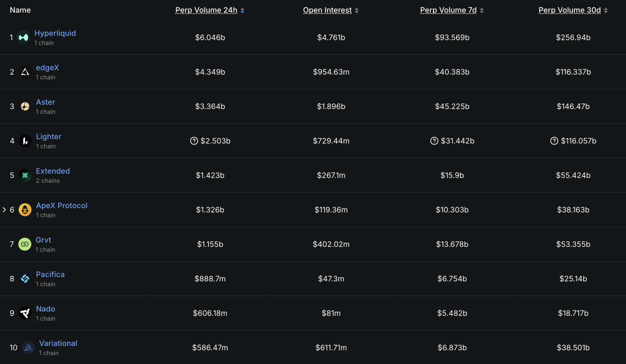Click the Aster protocol logo icon
626x364 pixels.
pos(25,107)
